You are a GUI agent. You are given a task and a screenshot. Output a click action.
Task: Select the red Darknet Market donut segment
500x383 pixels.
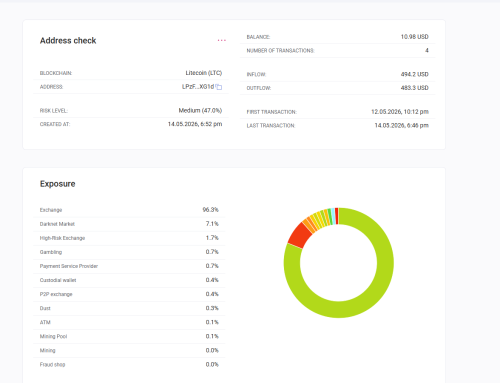click(x=300, y=235)
